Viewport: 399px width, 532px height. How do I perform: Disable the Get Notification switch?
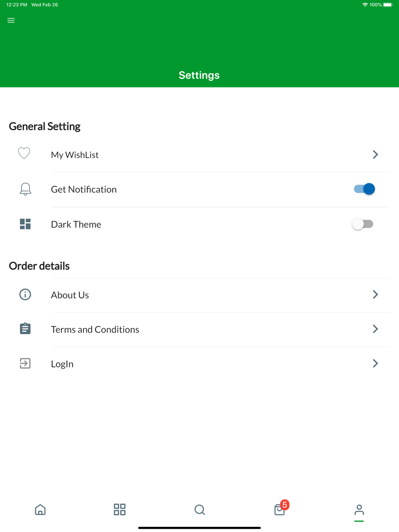click(364, 189)
